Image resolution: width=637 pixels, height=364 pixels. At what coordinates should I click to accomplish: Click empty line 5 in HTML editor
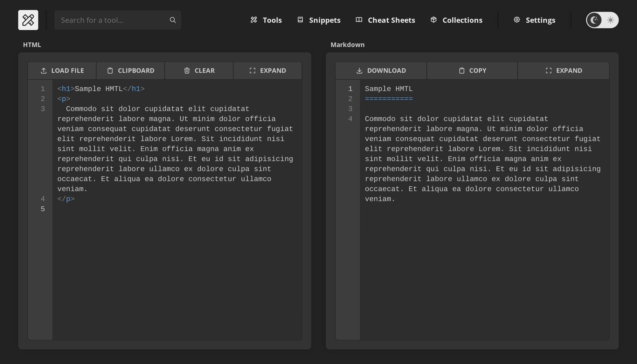pos(177,209)
